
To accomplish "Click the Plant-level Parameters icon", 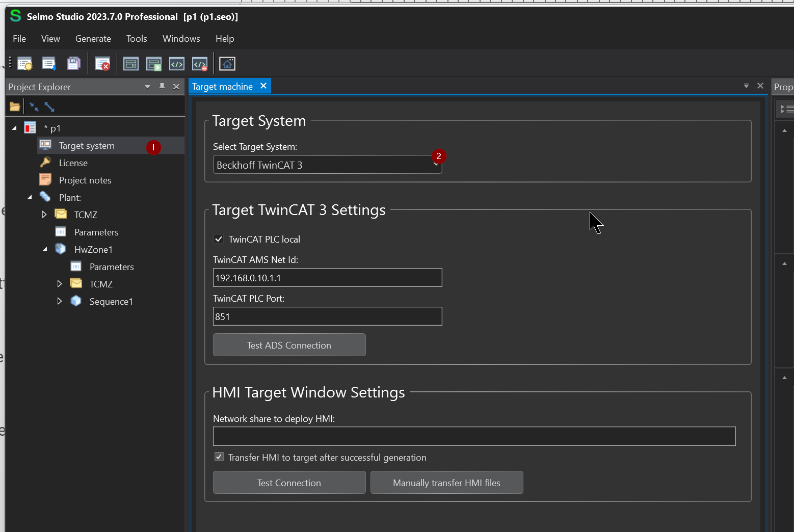I will click(x=61, y=232).
